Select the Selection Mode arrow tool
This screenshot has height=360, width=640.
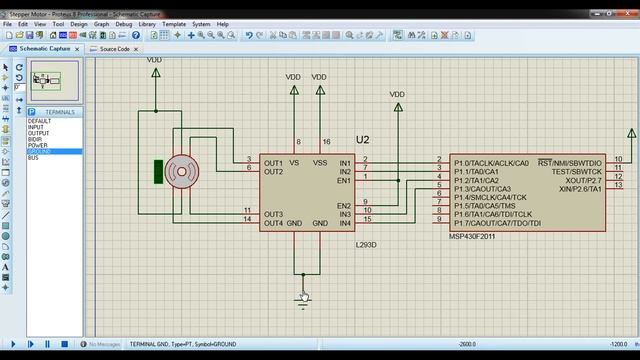(x=6, y=67)
